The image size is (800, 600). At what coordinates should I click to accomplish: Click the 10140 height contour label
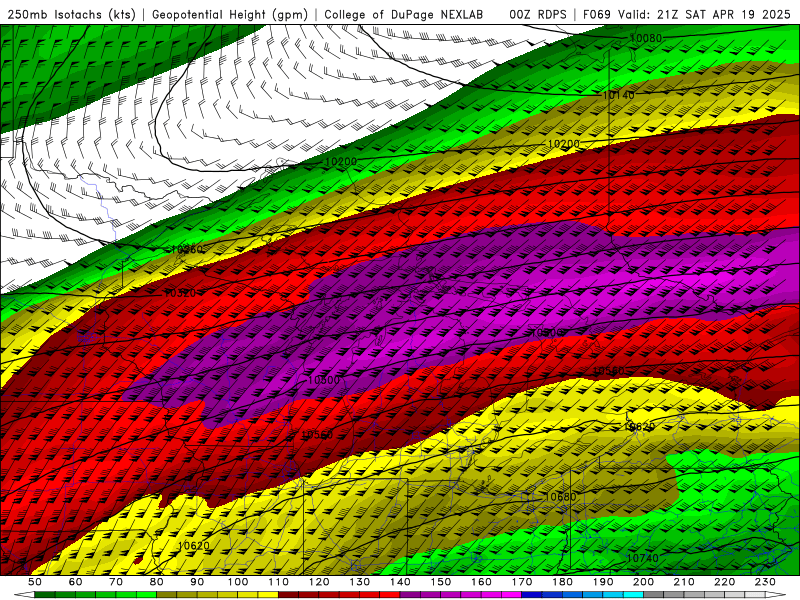[618, 95]
